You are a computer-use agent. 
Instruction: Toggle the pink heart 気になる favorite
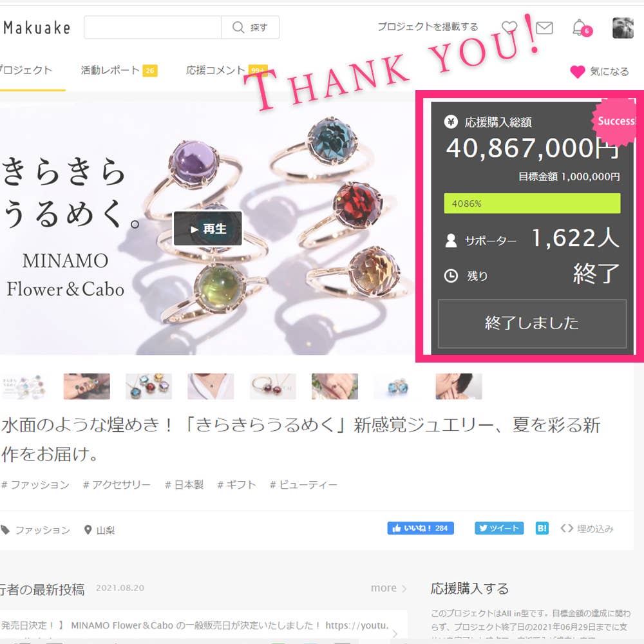tap(600, 71)
